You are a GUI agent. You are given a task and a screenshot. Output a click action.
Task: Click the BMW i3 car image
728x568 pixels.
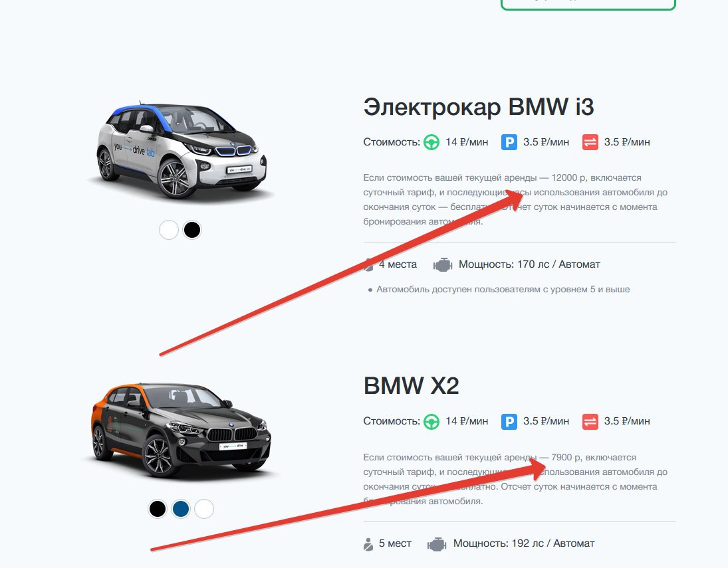tap(181, 151)
